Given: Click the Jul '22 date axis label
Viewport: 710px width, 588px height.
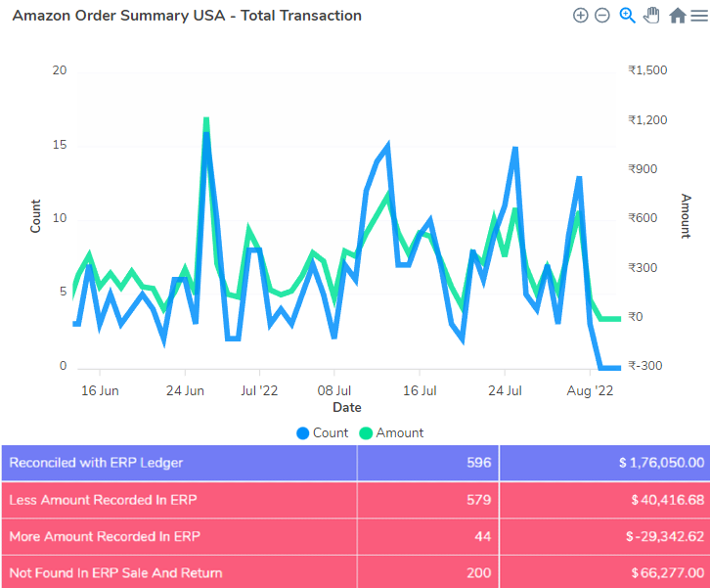Looking at the screenshot, I should [x=259, y=390].
